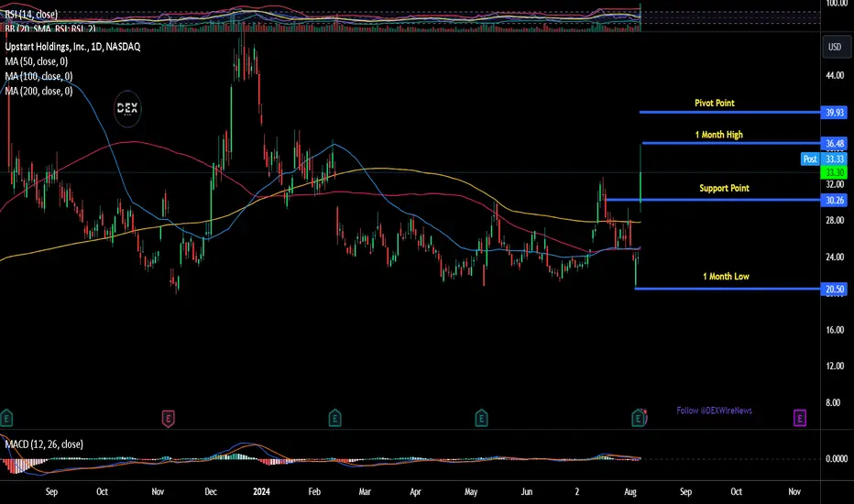Click the Support Point annotation text

(725, 188)
